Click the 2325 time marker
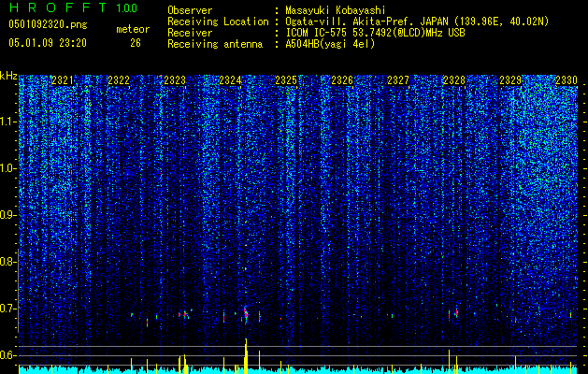 (x=286, y=80)
